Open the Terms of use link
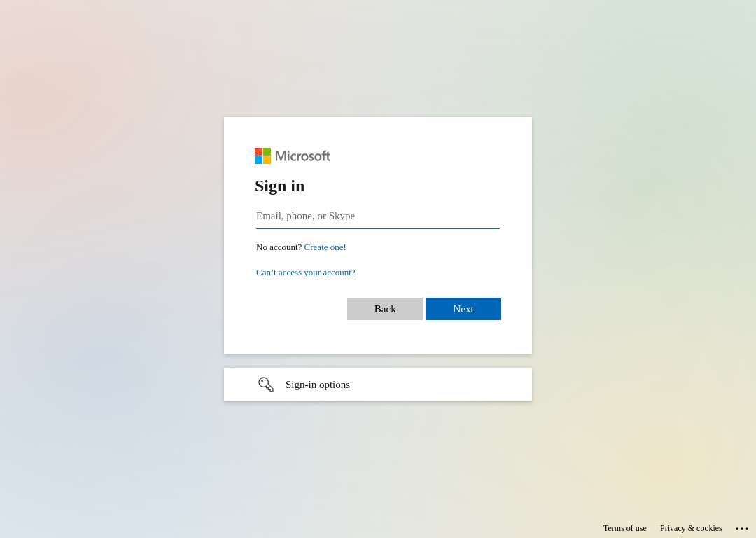This screenshot has width=756, height=538. tap(625, 528)
